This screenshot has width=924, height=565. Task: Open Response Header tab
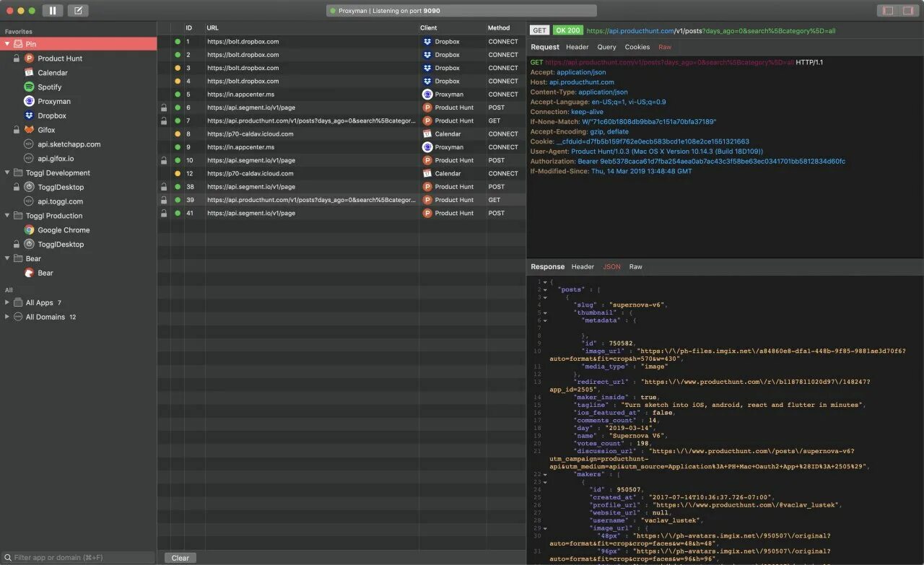583,267
